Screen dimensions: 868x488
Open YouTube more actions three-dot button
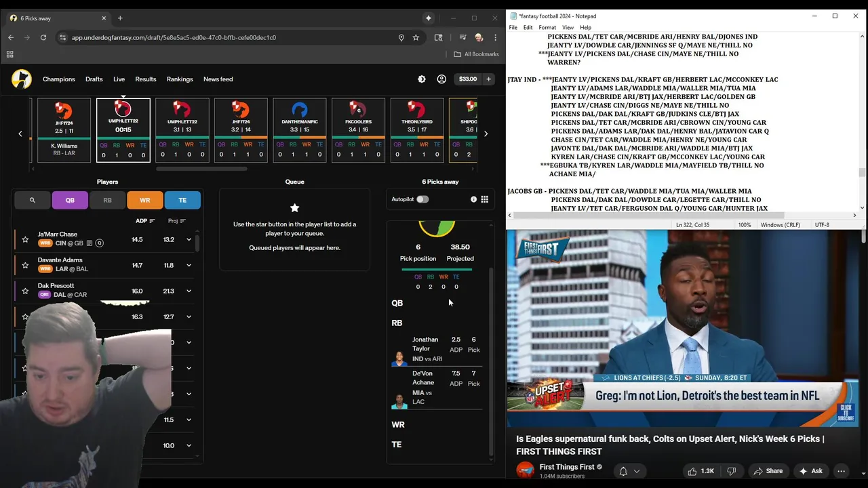841,471
